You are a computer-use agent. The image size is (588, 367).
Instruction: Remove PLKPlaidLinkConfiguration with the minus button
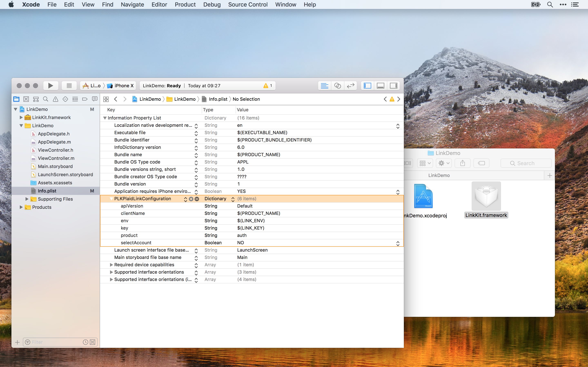coord(197,199)
